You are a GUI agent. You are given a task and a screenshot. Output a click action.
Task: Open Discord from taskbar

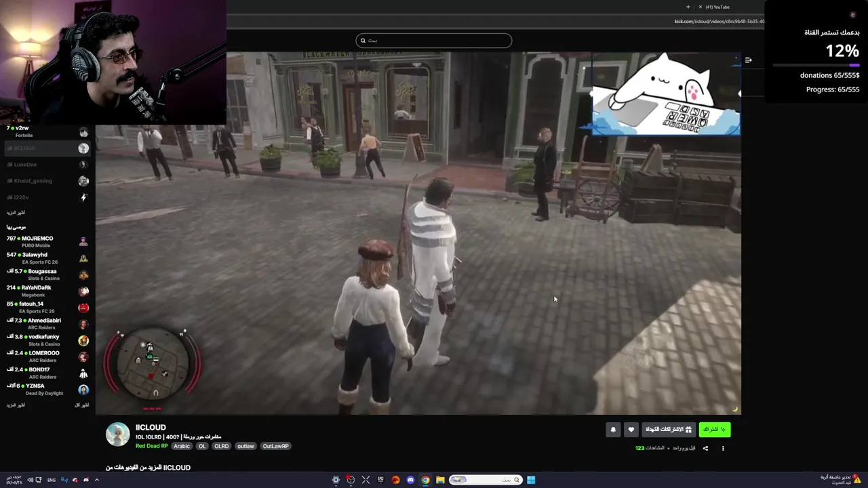[410, 480]
